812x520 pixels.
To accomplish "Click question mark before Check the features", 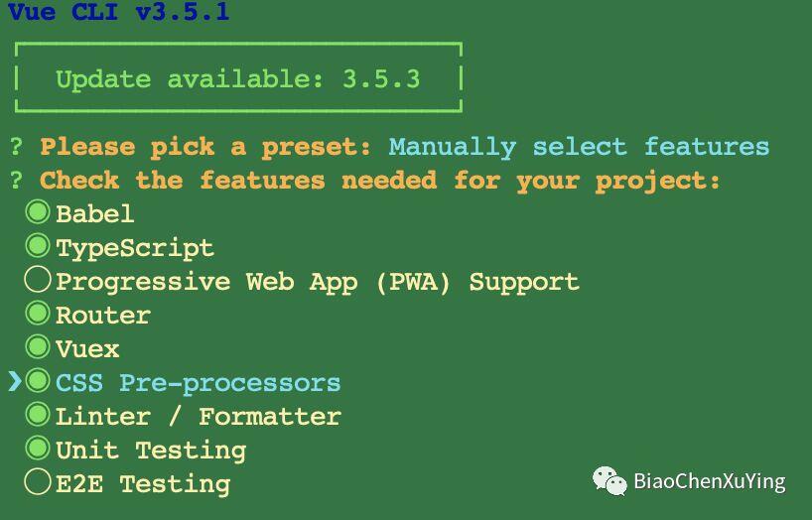I will pos(16,181).
